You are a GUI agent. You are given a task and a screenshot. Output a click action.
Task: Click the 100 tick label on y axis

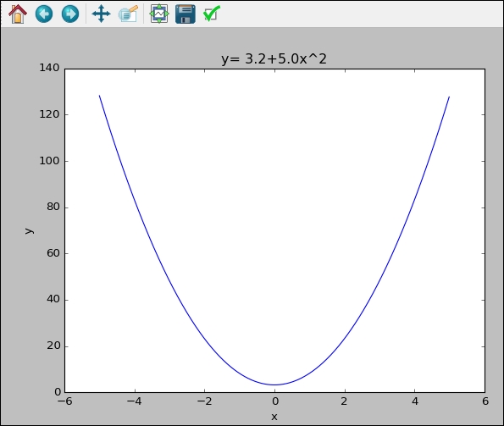coord(49,161)
